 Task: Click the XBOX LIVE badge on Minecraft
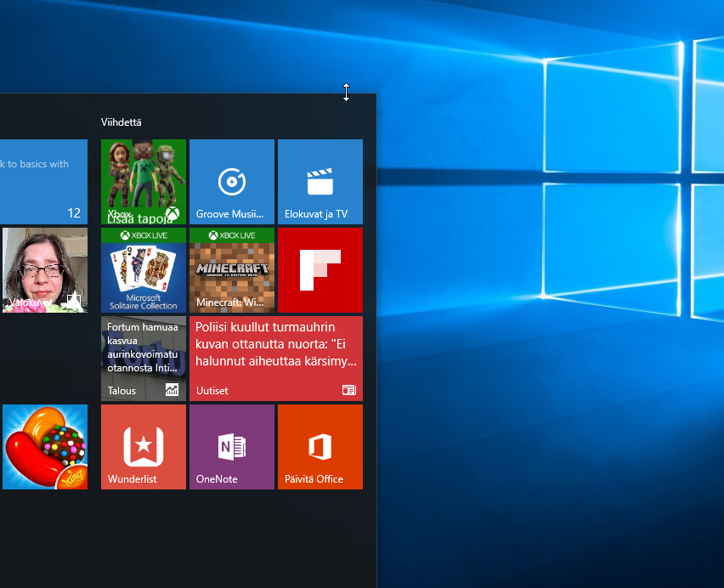(231, 235)
